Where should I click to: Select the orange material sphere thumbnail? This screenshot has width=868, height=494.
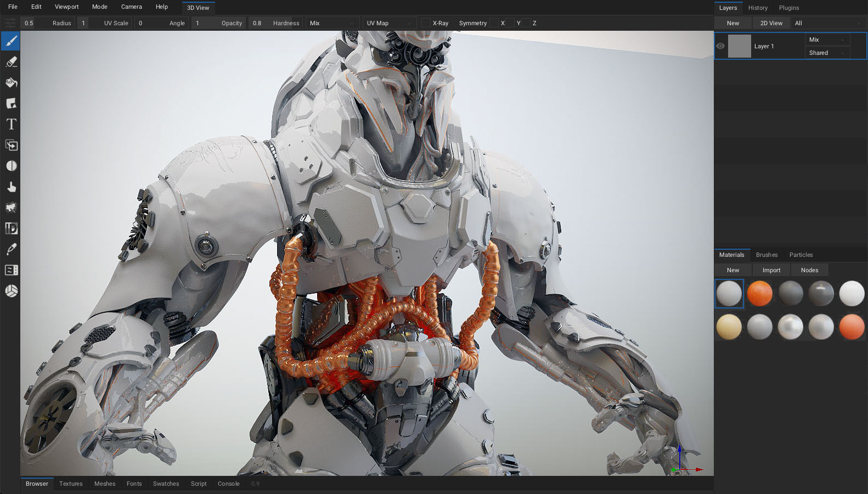coord(759,293)
